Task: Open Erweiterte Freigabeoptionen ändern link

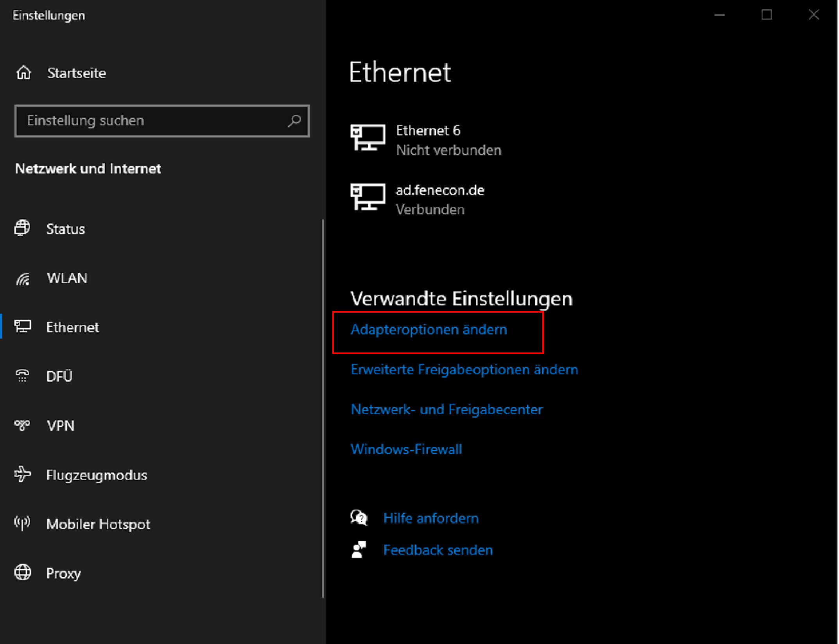Action: click(464, 370)
